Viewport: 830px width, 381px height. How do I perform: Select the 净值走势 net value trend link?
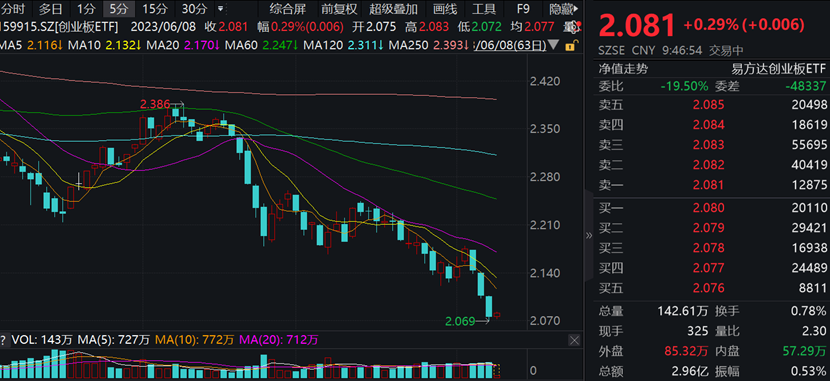coord(623,69)
